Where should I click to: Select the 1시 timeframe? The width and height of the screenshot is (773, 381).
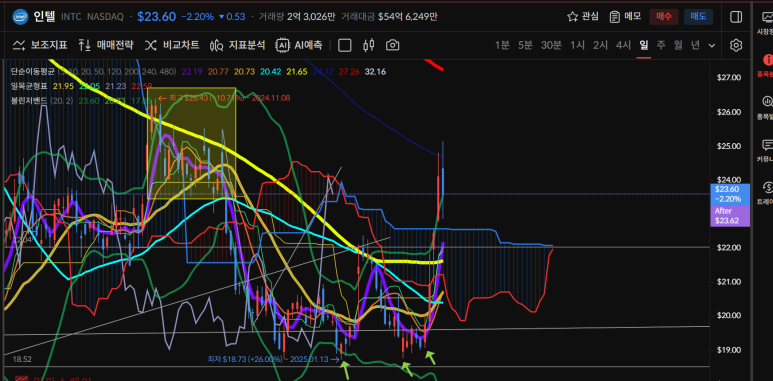point(577,45)
